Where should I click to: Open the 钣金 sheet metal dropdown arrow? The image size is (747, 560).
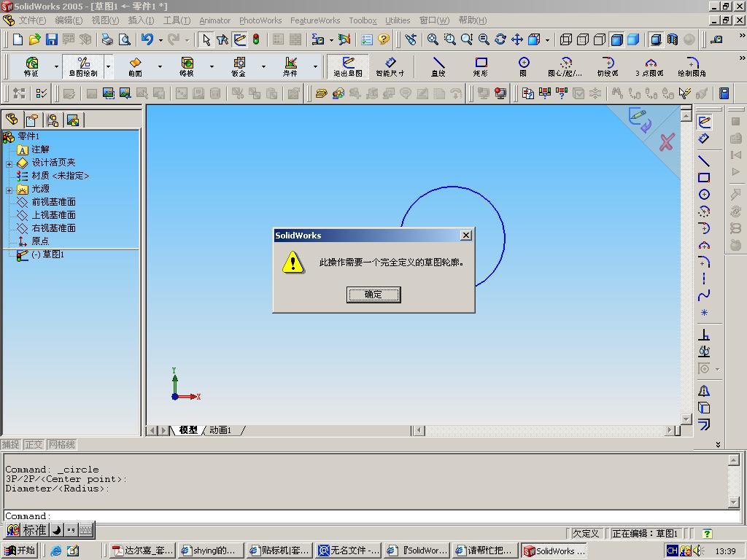pos(263,66)
